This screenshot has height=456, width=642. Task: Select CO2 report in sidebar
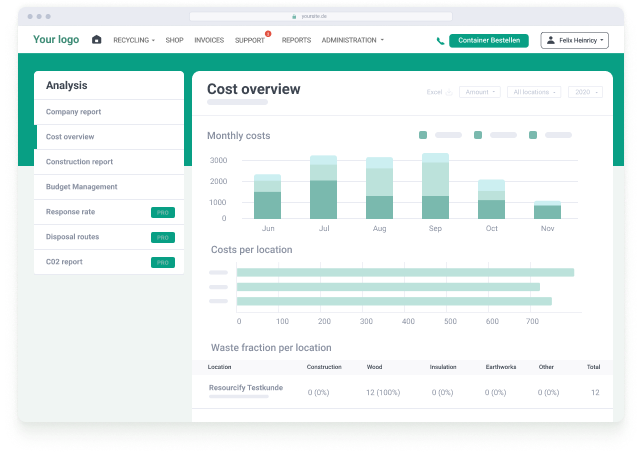(109, 262)
